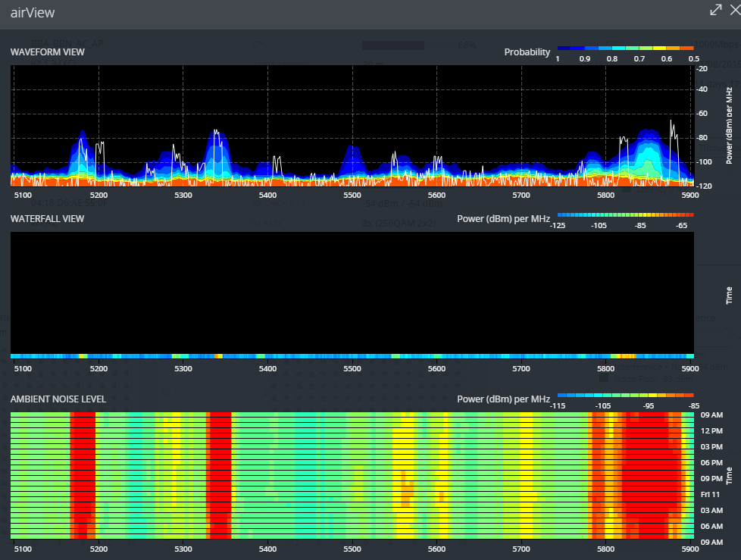Click the airView title text

pos(33,13)
